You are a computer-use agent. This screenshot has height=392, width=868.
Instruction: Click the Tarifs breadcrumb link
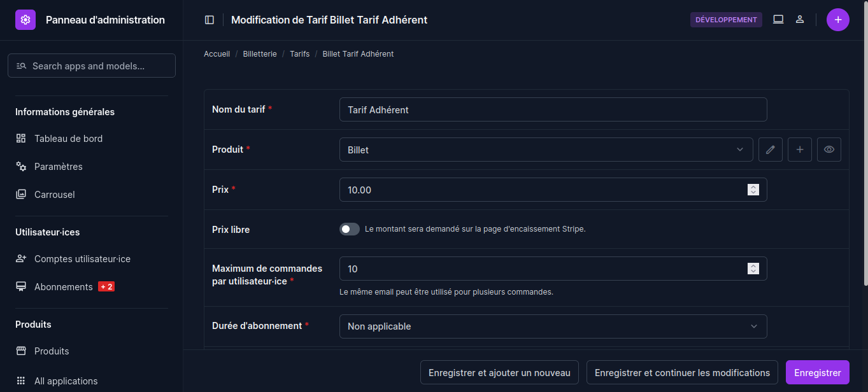click(299, 54)
